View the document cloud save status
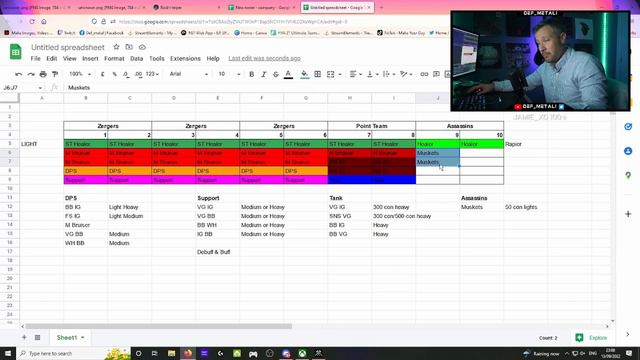The height and width of the screenshot is (360, 640). (142, 47)
